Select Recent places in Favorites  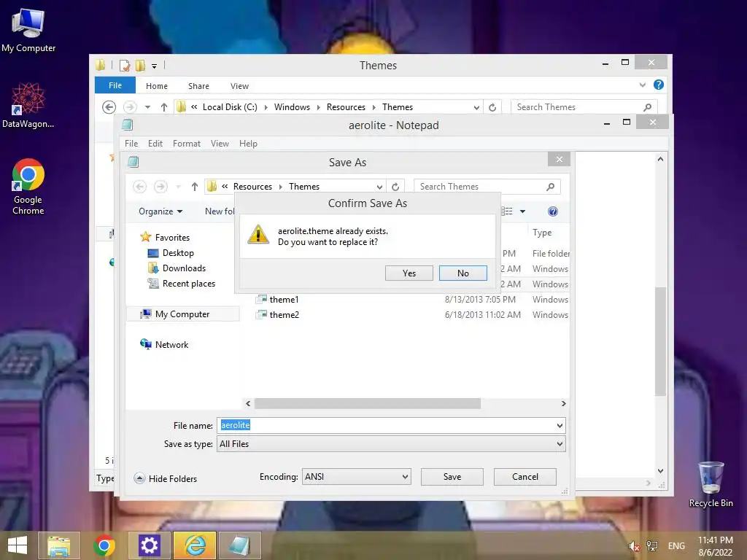pos(181,284)
